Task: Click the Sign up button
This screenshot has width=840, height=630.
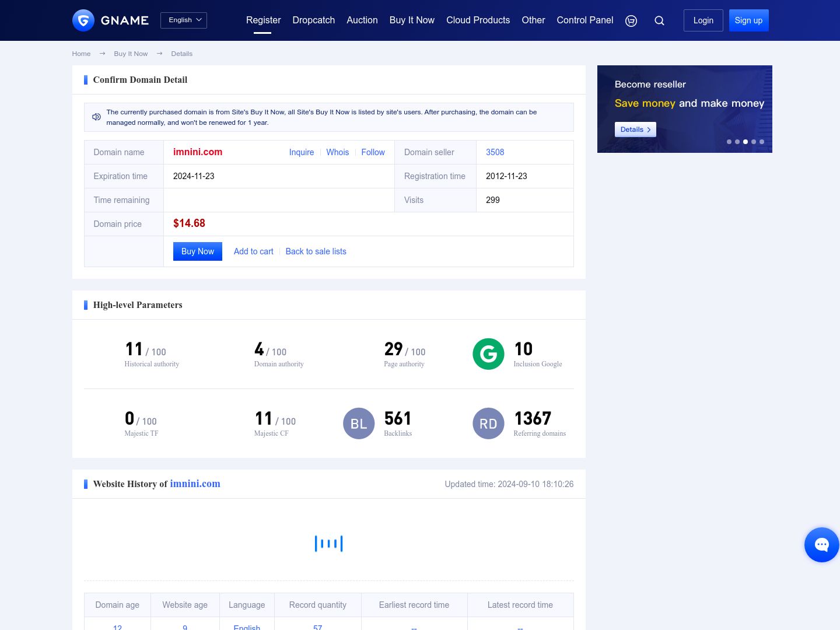Action: point(749,20)
